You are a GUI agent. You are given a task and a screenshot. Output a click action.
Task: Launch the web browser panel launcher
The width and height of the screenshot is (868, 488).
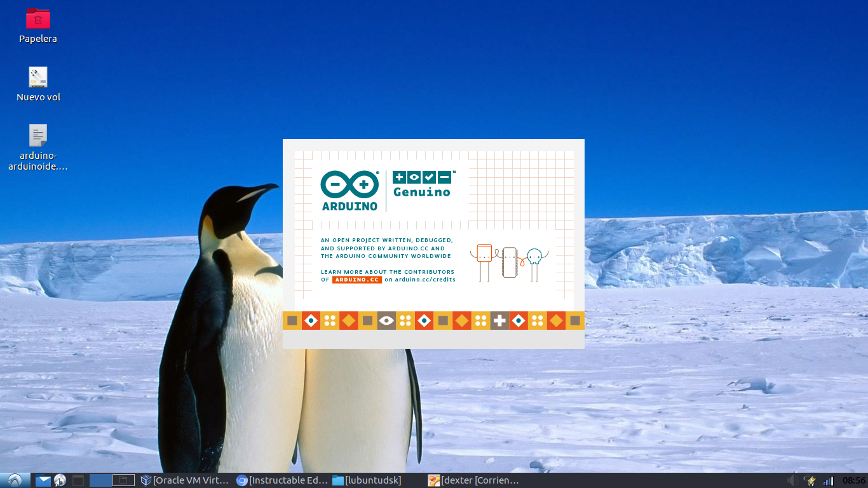60,480
